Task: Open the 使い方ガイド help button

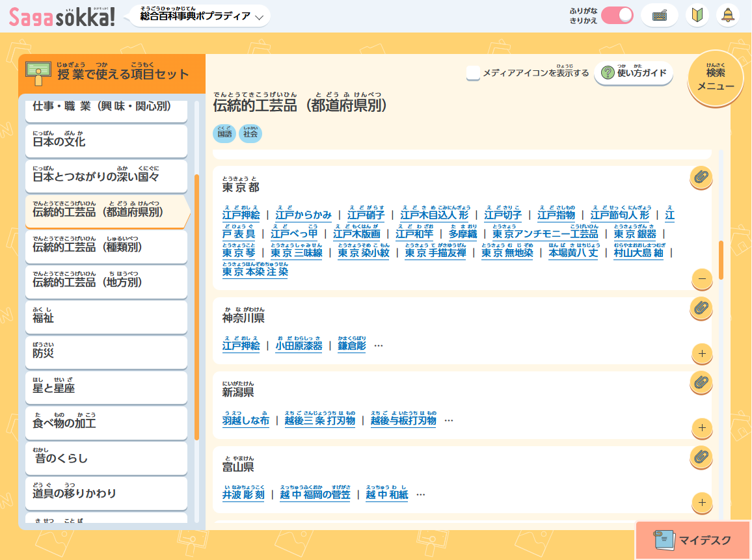Action: (x=634, y=73)
